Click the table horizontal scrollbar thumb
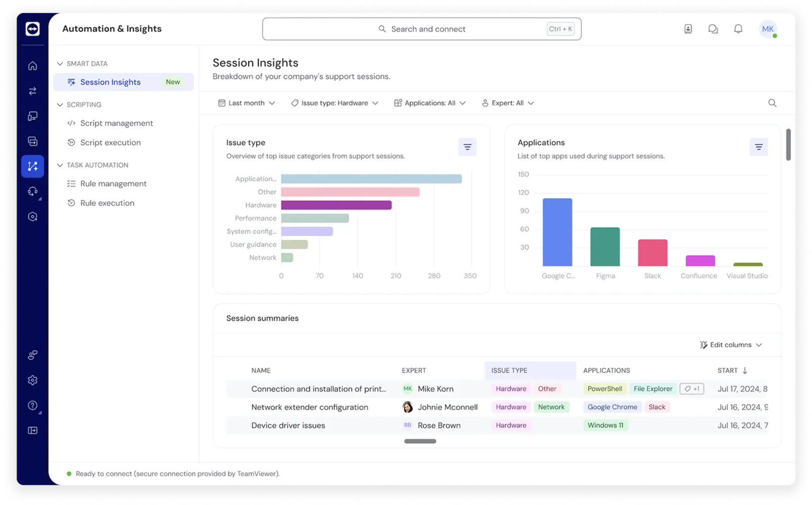This screenshot has height=505, width=812. [420, 441]
